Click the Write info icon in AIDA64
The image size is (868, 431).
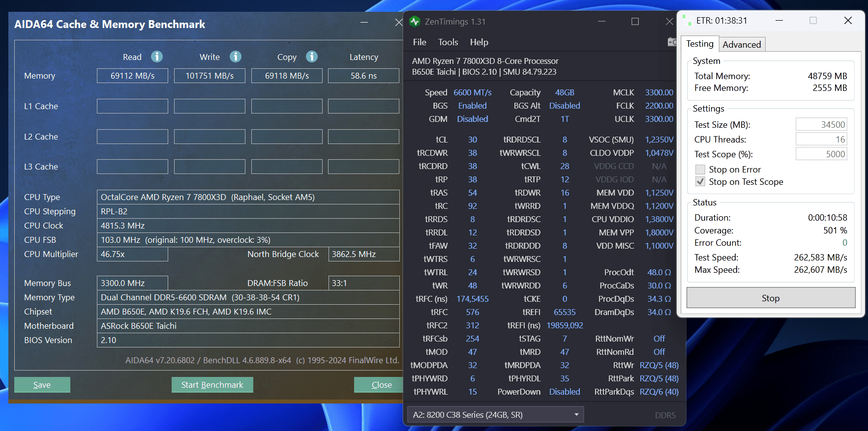(x=236, y=57)
